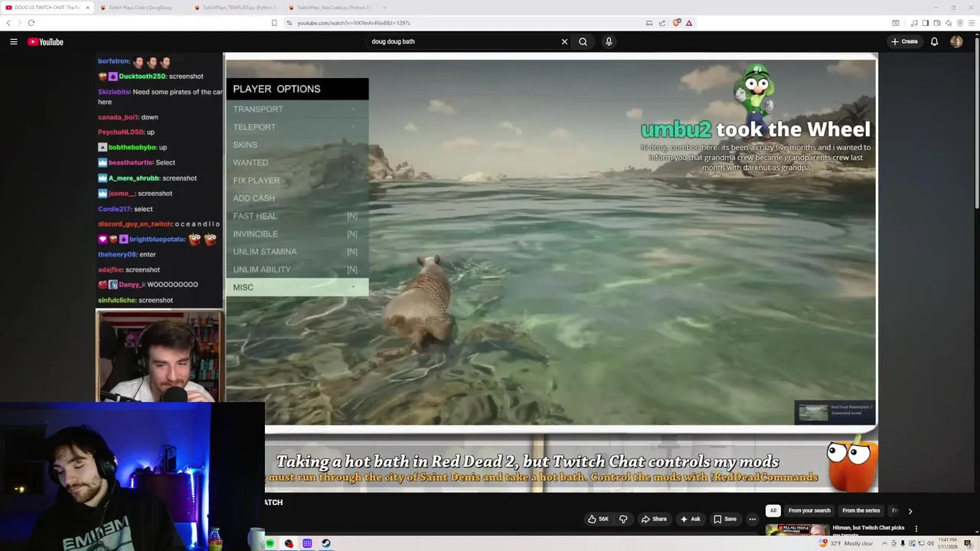Start voice search with the microphone
This screenshot has width=980, height=551.
point(609,42)
